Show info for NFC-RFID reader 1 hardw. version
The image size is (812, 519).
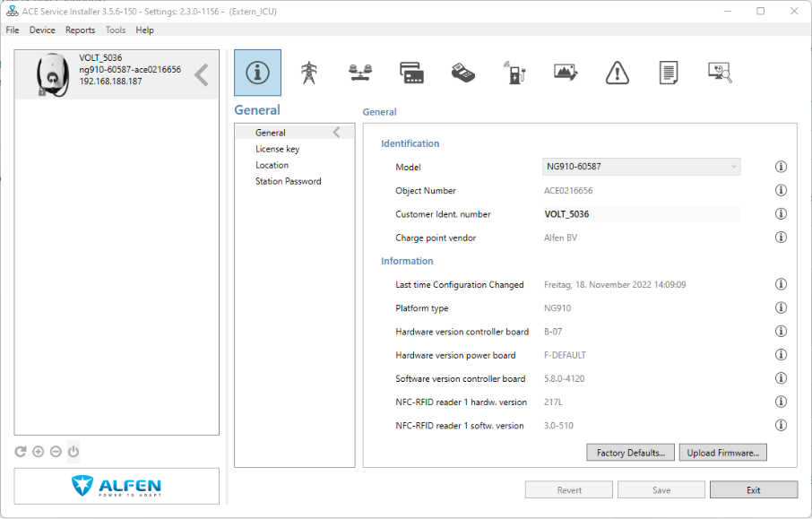[781, 402]
